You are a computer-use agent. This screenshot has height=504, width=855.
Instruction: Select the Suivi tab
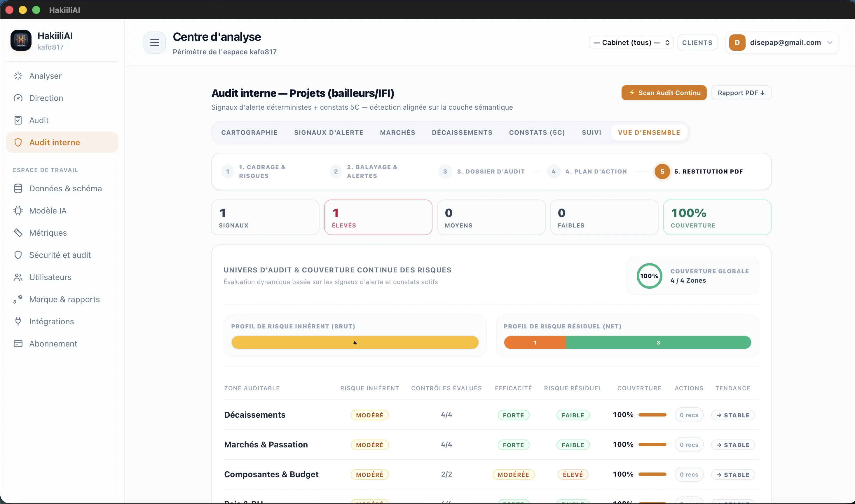[591, 132]
